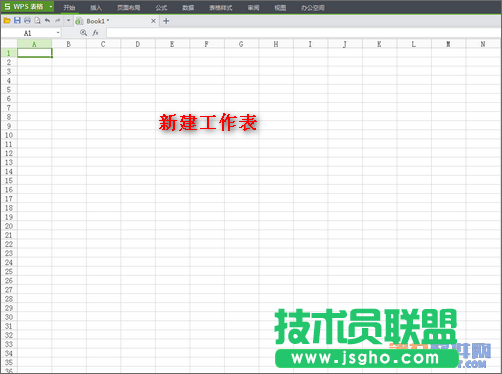This screenshot has height=374, width=502.
Task: Open the 视图 ribbon tab
Action: click(x=280, y=8)
